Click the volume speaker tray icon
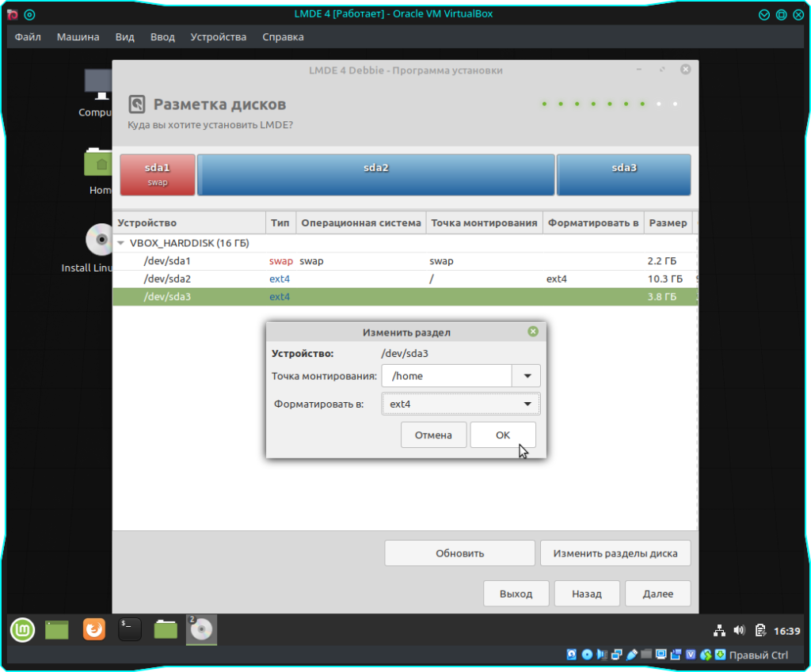 (740, 631)
